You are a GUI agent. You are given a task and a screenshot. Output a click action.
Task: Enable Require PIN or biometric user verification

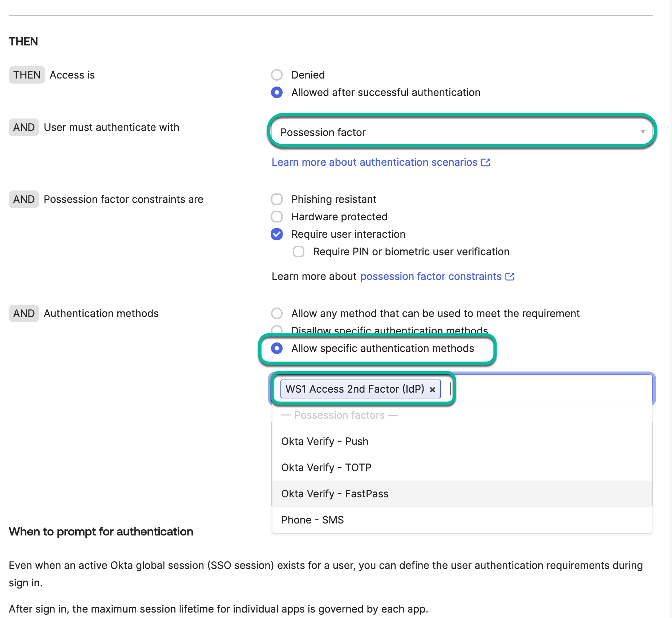pyautogui.click(x=299, y=252)
